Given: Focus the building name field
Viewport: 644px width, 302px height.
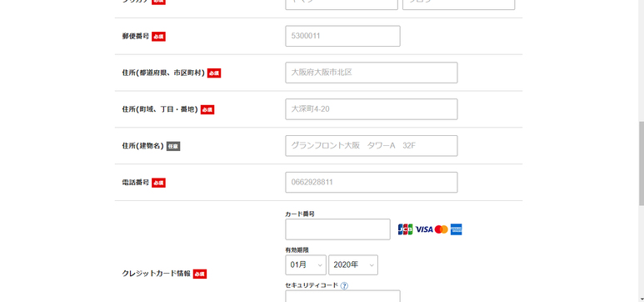Looking at the screenshot, I should pyautogui.click(x=372, y=146).
